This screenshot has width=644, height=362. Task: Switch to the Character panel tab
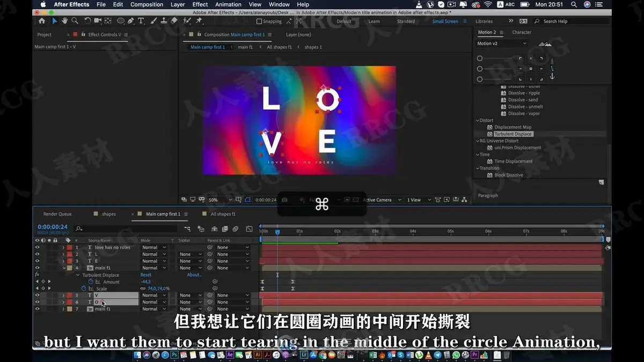point(522,32)
